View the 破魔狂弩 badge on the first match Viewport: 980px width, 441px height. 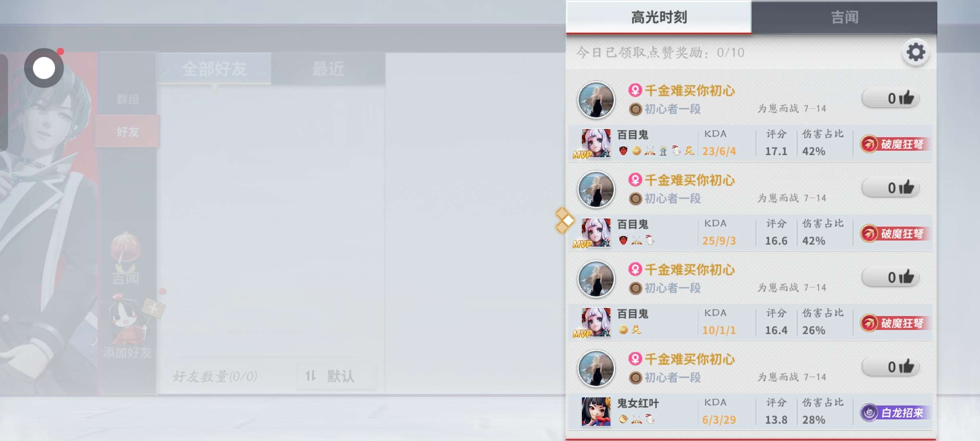click(895, 144)
